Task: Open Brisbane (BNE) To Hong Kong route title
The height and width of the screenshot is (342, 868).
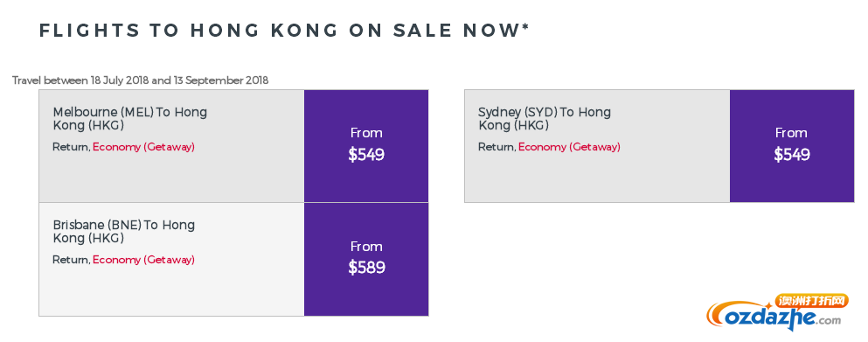Action: pos(124,232)
